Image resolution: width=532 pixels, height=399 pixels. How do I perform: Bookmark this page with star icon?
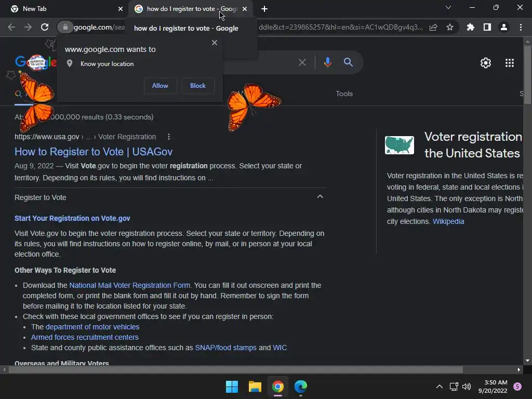450,27
